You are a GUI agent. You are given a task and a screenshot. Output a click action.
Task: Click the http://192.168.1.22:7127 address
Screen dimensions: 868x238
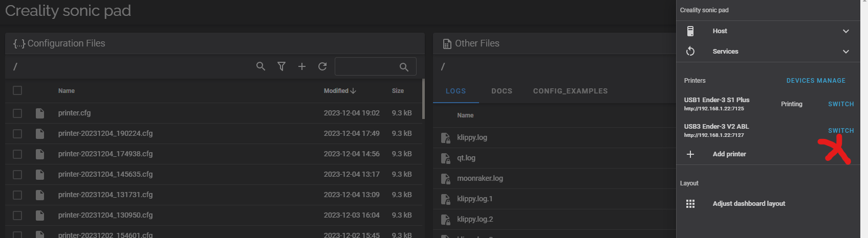(x=714, y=135)
